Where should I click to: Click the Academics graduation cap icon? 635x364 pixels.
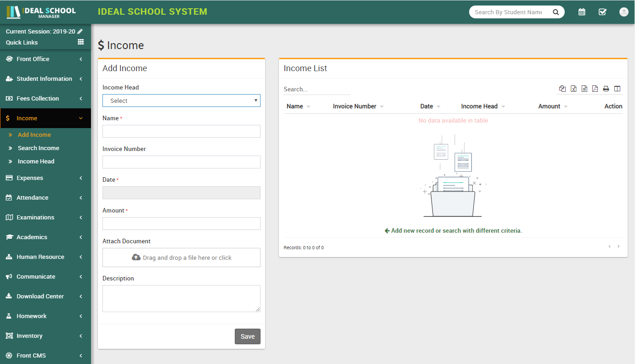tap(9, 237)
